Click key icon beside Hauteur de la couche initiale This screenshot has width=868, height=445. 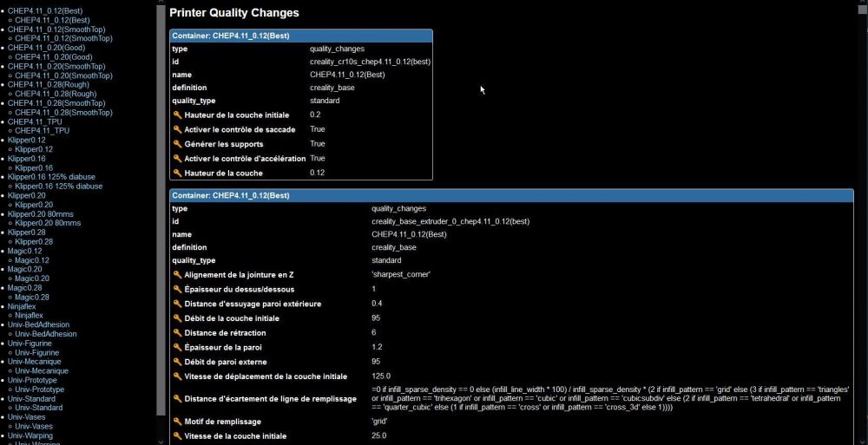point(177,115)
